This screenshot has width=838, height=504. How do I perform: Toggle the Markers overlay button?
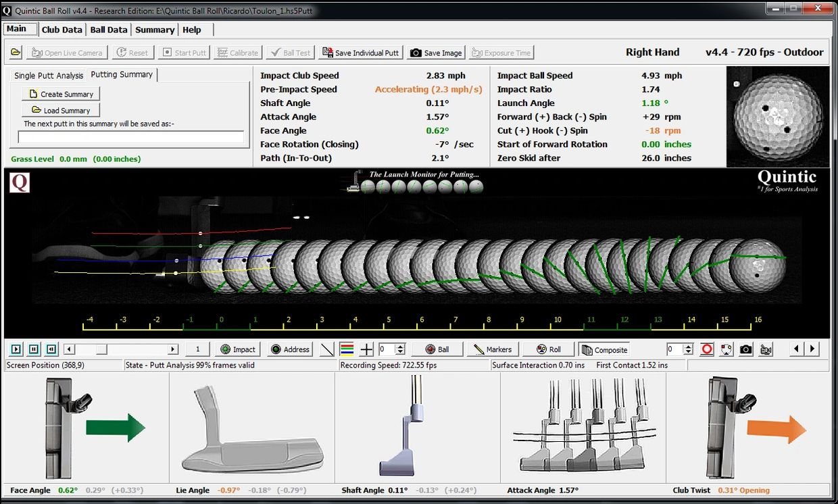coord(493,349)
